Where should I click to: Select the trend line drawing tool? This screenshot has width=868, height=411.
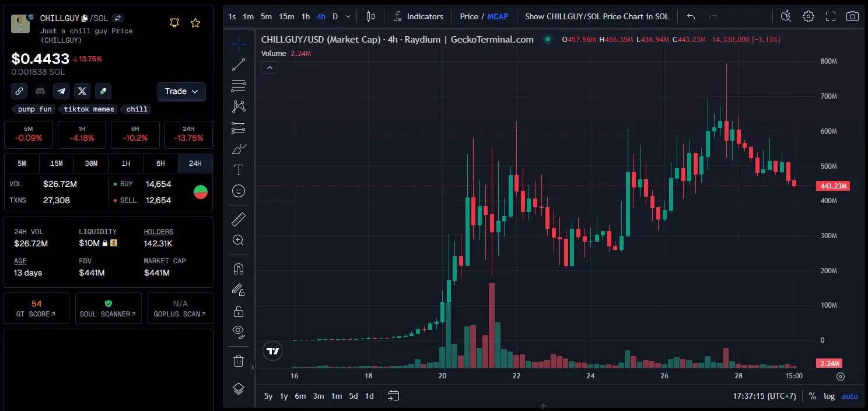tap(239, 65)
